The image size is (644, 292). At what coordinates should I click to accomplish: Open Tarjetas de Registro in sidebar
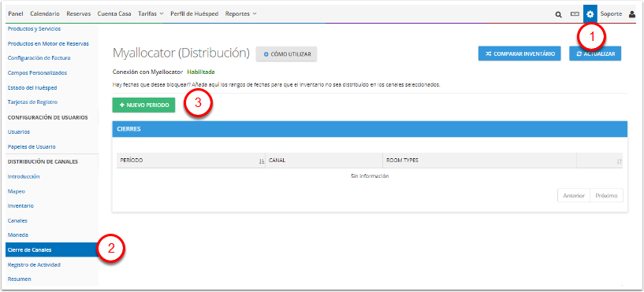[x=32, y=102]
